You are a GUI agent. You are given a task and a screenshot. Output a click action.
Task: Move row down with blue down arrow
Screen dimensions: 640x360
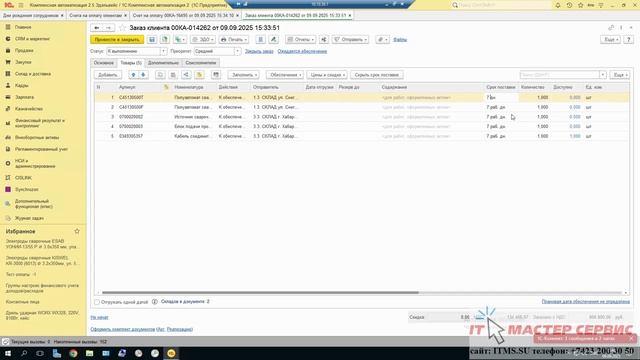click(143, 75)
